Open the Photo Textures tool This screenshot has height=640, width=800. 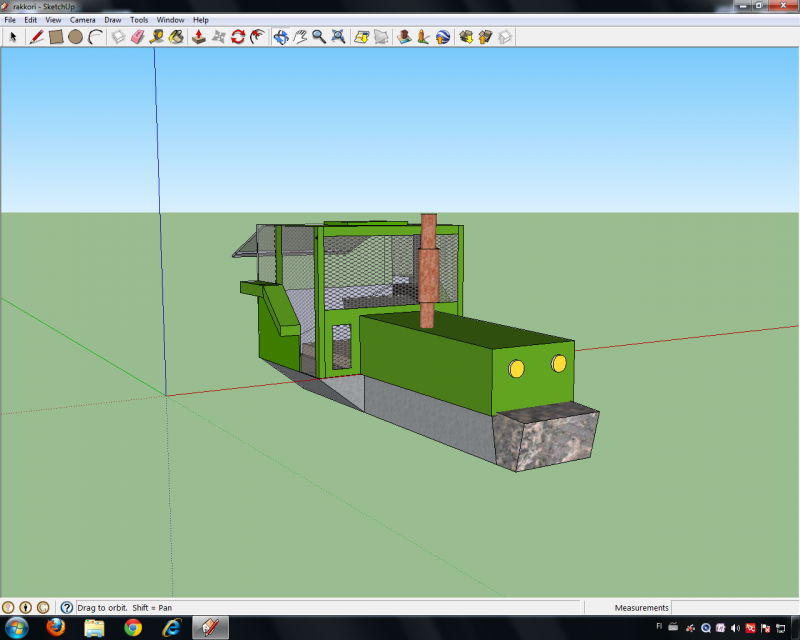[423, 37]
